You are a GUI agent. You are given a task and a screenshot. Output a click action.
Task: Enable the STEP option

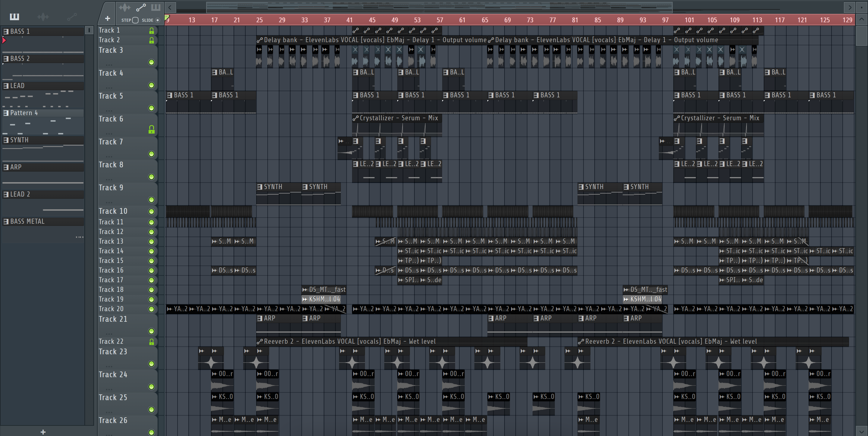[135, 20]
